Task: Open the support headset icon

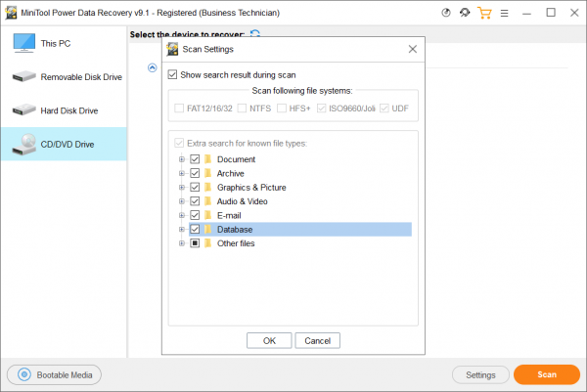Action: click(465, 13)
